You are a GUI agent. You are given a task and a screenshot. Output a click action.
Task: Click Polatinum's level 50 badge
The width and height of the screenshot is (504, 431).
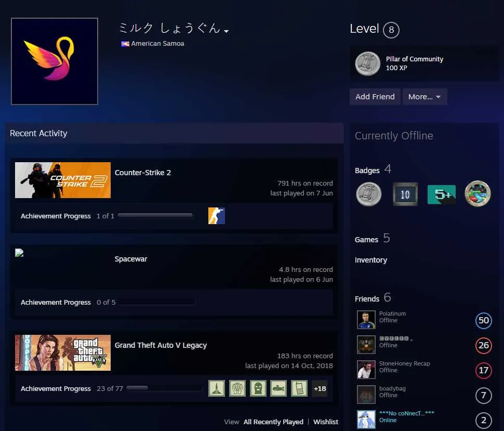click(x=483, y=320)
